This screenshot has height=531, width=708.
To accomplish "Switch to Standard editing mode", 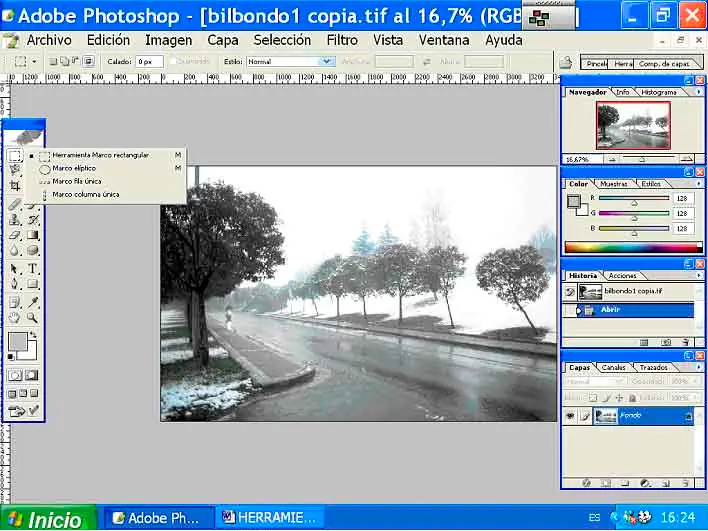I will pos(14,375).
